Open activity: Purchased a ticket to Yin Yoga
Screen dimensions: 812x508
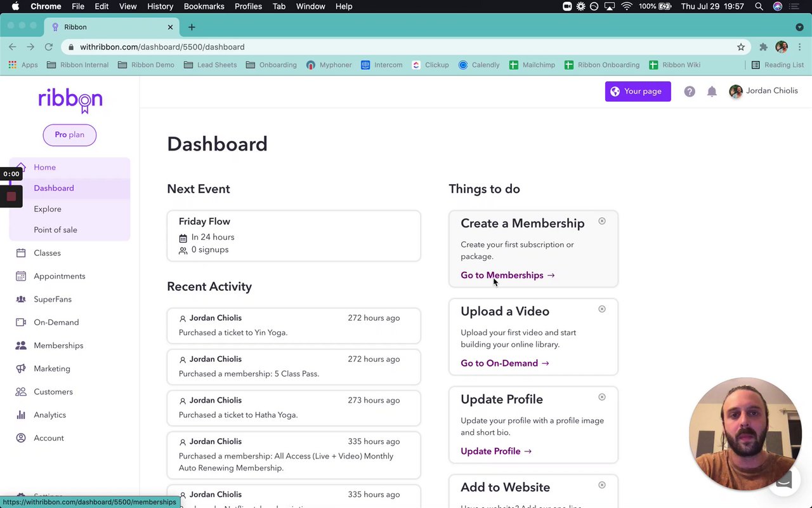[294, 326]
